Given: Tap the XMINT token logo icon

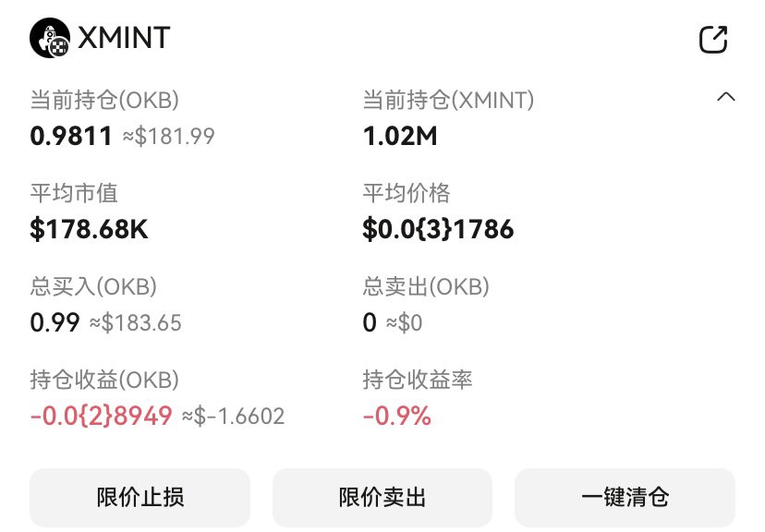Looking at the screenshot, I should [x=50, y=38].
